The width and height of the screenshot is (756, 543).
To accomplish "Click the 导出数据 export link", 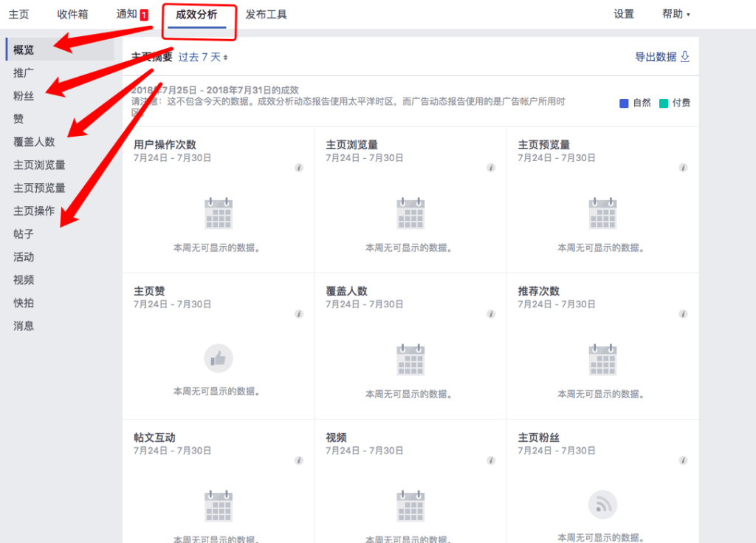I will pyautogui.click(x=662, y=57).
